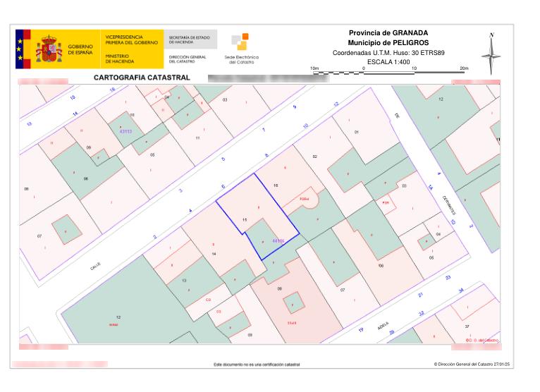Click the Dirección General del Catastro copyright footer
This screenshot has height=392, width=540.
pos(472,365)
